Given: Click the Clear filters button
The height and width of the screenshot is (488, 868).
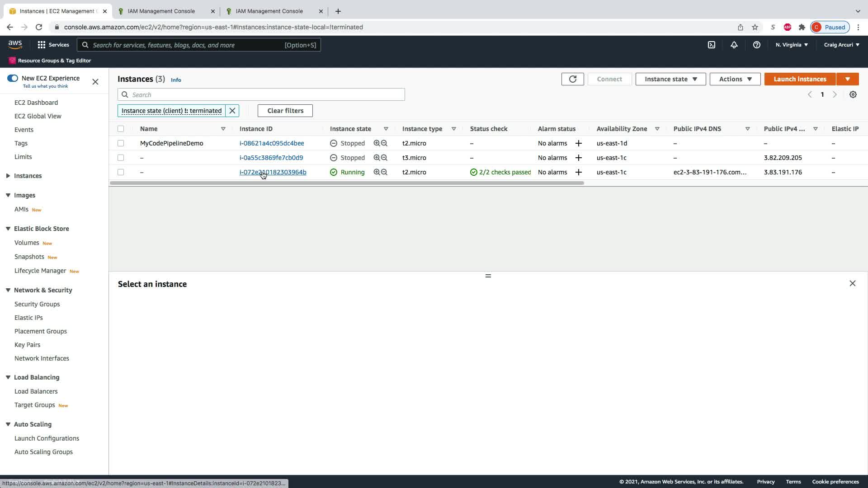Looking at the screenshot, I should (285, 111).
